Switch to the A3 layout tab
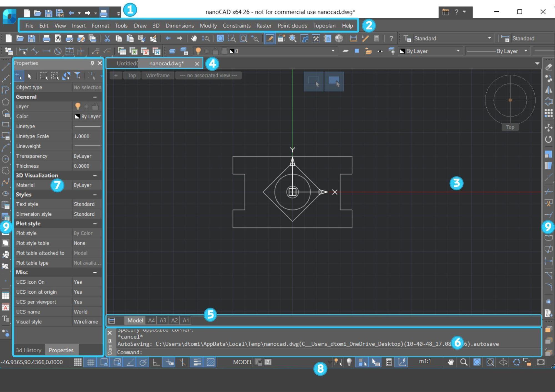The height and width of the screenshot is (392, 555). (163, 320)
